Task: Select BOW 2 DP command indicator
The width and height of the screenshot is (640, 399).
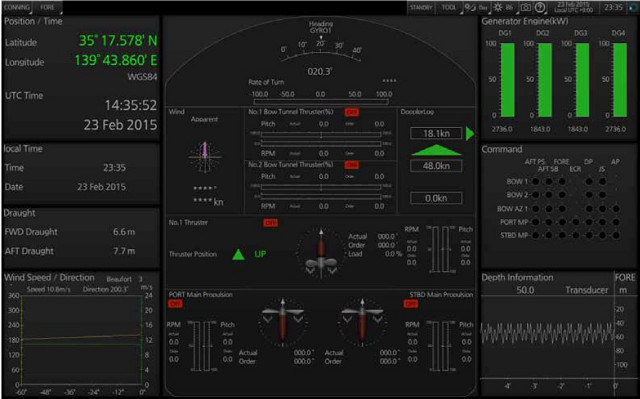Action: (x=589, y=195)
